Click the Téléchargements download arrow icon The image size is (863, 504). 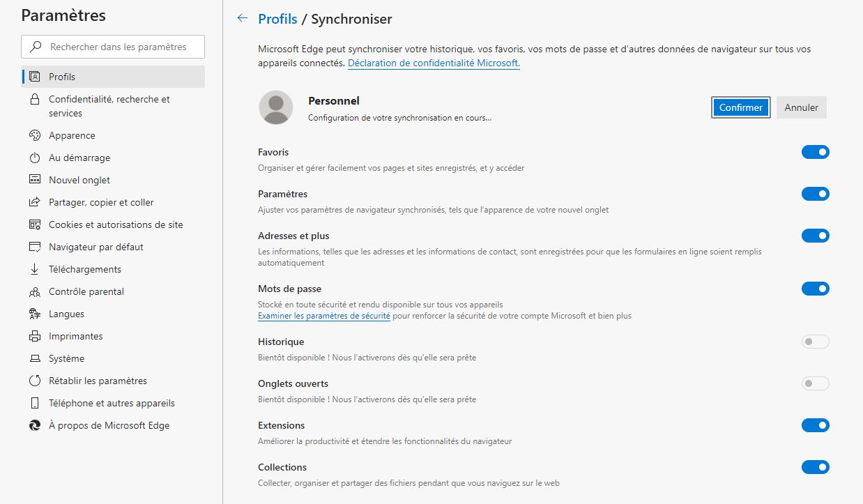click(x=35, y=269)
